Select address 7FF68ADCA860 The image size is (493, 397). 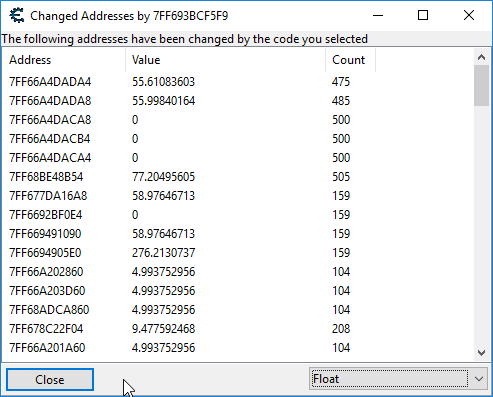pos(49,310)
